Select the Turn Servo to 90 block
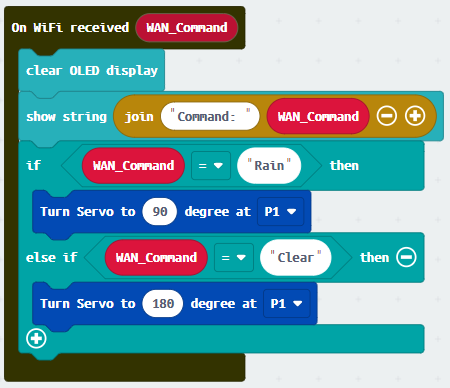The height and width of the screenshot is (388, 450). coord(88,212)
